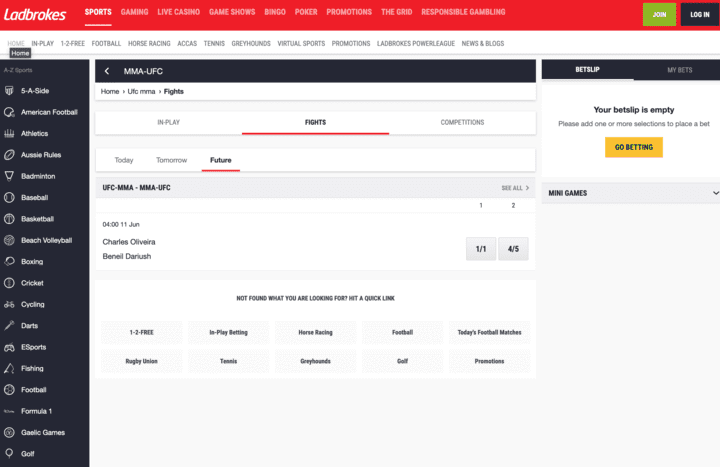
Task: Open the Bingo menu item
Action: [x=275, y=12]
